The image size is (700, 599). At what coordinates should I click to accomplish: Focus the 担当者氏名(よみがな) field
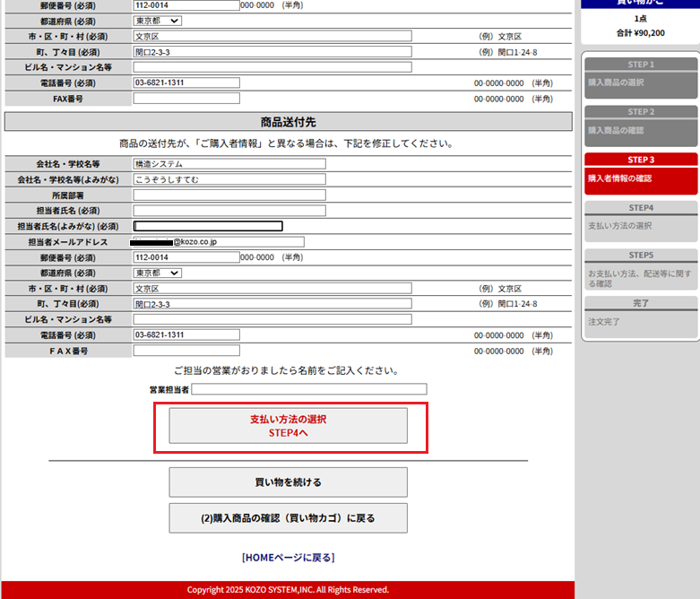[x=208, y=226]
